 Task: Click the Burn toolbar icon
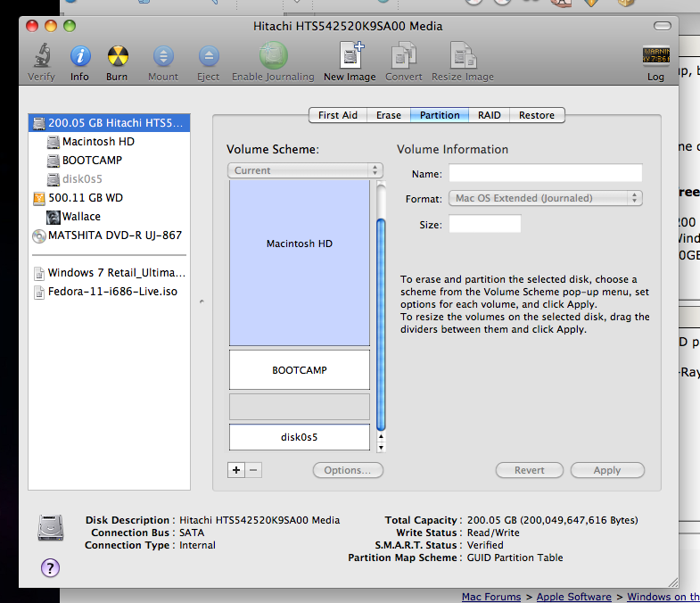(x=118, y=56)
